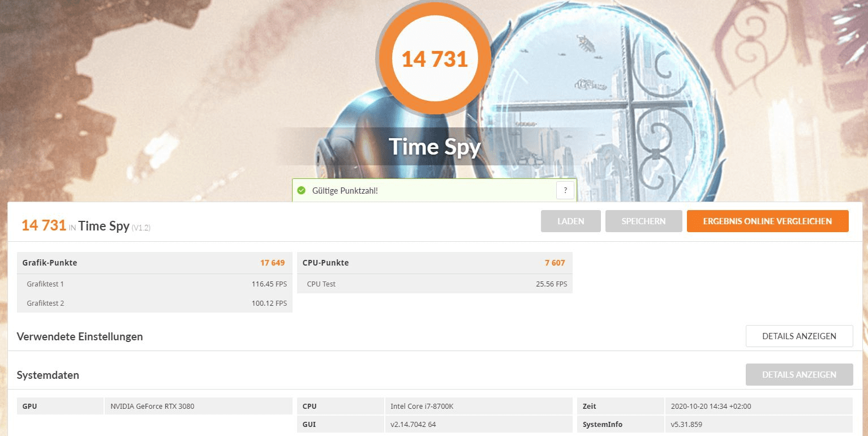
Task: Select the CPU Test row label
Action: tap(321, 284)
